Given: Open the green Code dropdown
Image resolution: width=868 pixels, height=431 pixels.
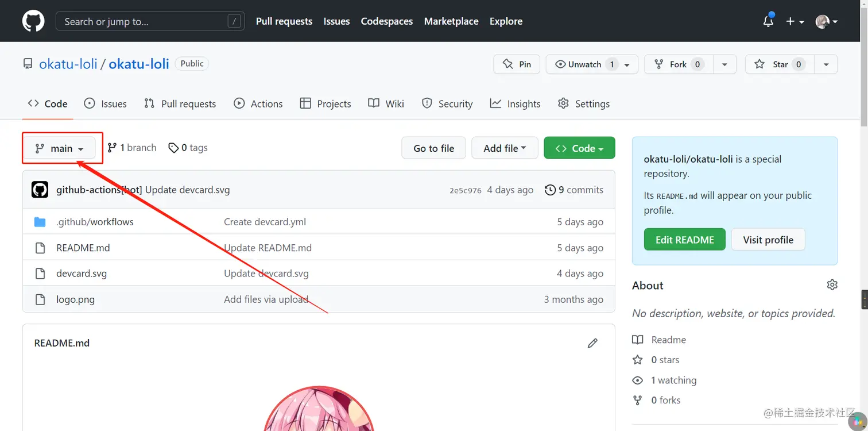Looking at the screenshot, I should pos(579,148).
